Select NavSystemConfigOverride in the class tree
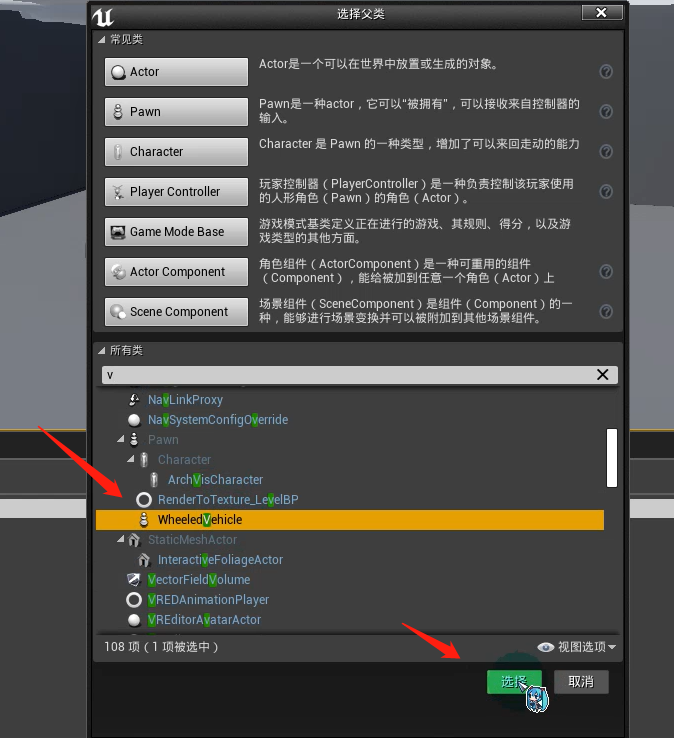The height and width of the screenshot is (738, 674). coord(218,419)
